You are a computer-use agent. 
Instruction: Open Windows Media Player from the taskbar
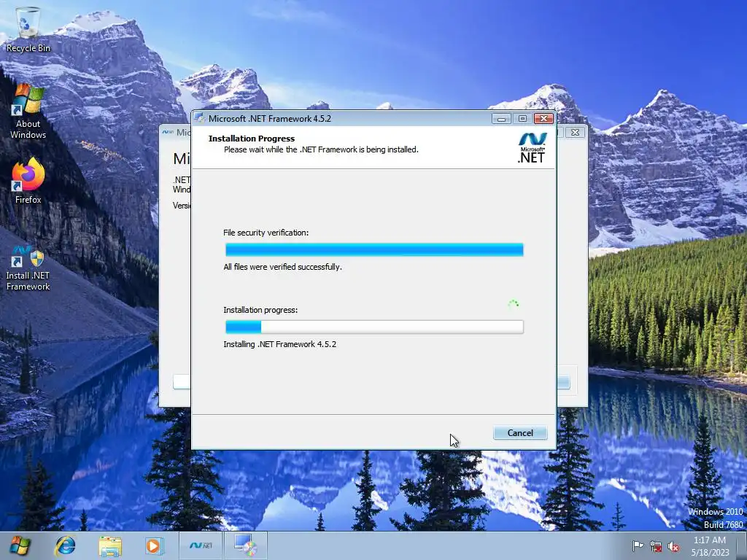click(154, 545)
